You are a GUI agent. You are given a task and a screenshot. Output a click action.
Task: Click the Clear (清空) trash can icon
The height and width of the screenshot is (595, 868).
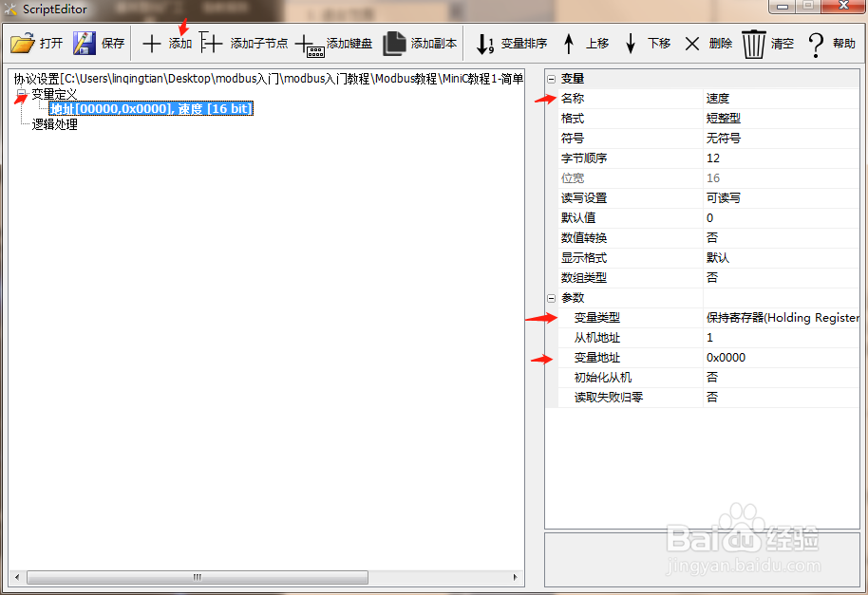753,45
